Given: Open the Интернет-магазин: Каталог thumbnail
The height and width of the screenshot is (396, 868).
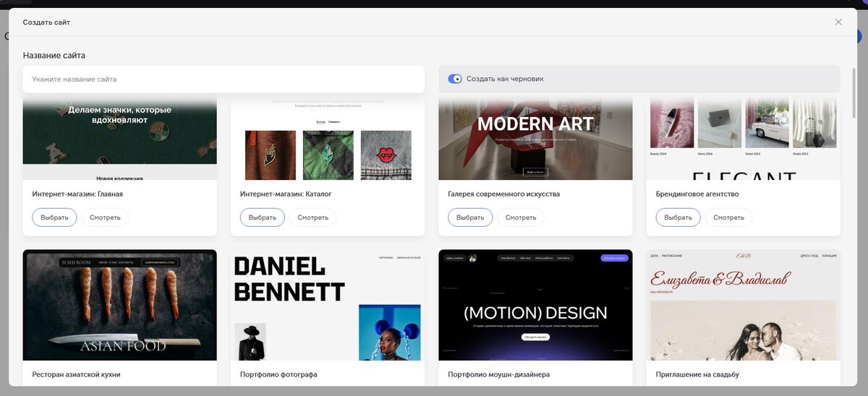Looking at the screenshot, I should coord(328,137).
